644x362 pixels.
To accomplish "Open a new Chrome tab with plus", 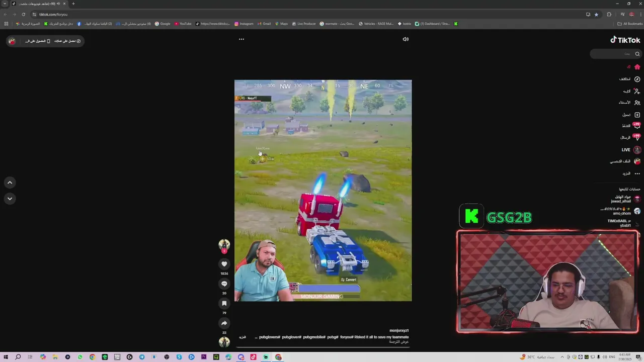I will (x=73, y=4).
